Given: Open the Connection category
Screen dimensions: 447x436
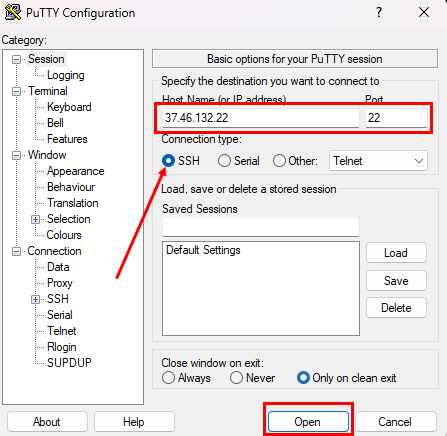Looking at the screenshot, I should tap(54, 251).
